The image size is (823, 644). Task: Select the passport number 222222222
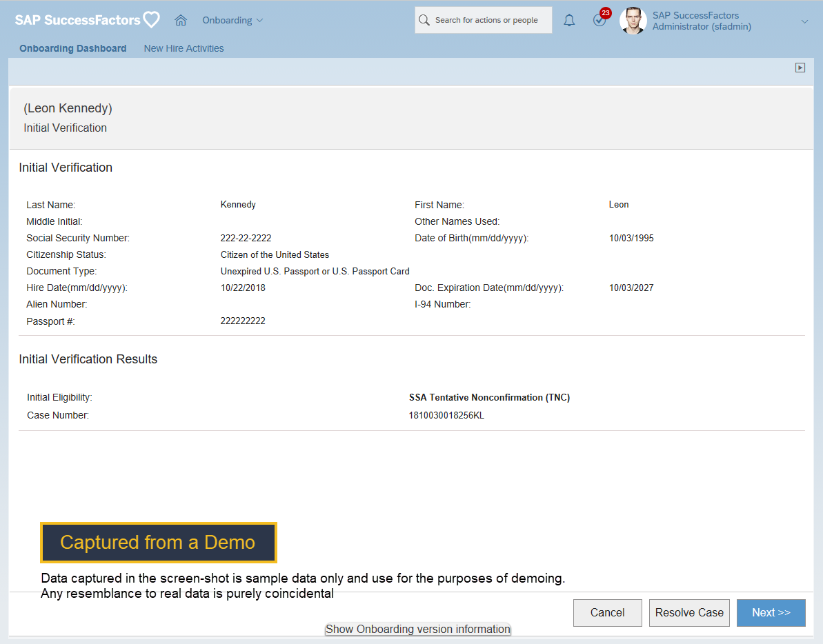coord(243,321)
